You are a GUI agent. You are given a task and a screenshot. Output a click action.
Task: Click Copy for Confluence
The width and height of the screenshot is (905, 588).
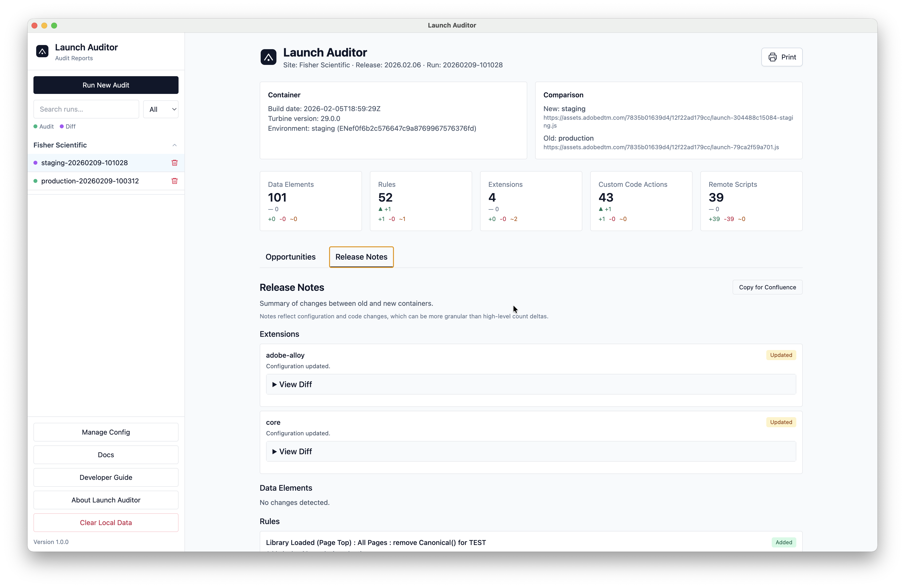click(767, 287)
